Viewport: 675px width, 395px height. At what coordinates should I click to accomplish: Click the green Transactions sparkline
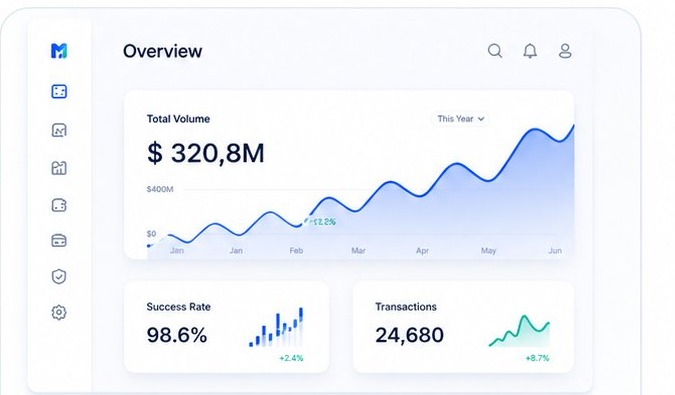pyautogui.click(x=519, y=330)
